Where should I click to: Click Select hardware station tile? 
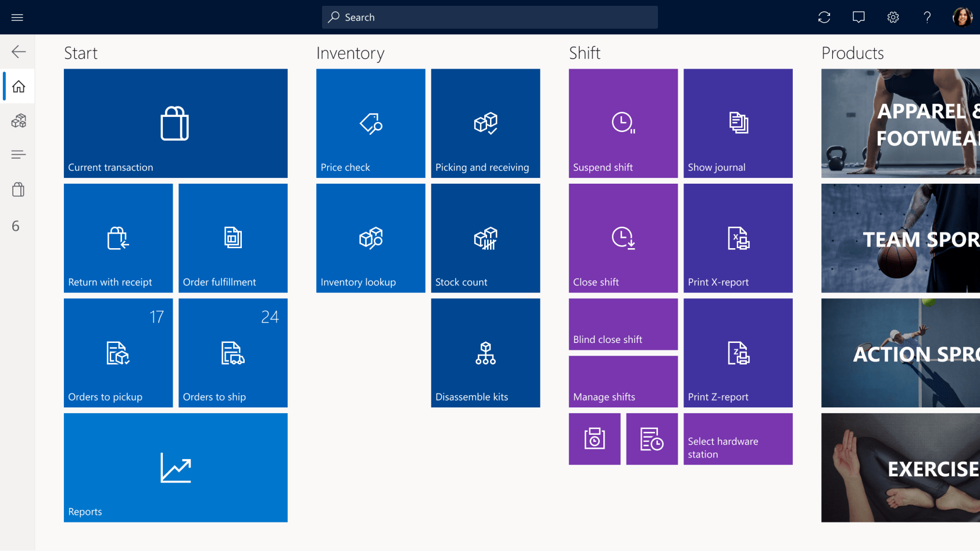[738, 439]
